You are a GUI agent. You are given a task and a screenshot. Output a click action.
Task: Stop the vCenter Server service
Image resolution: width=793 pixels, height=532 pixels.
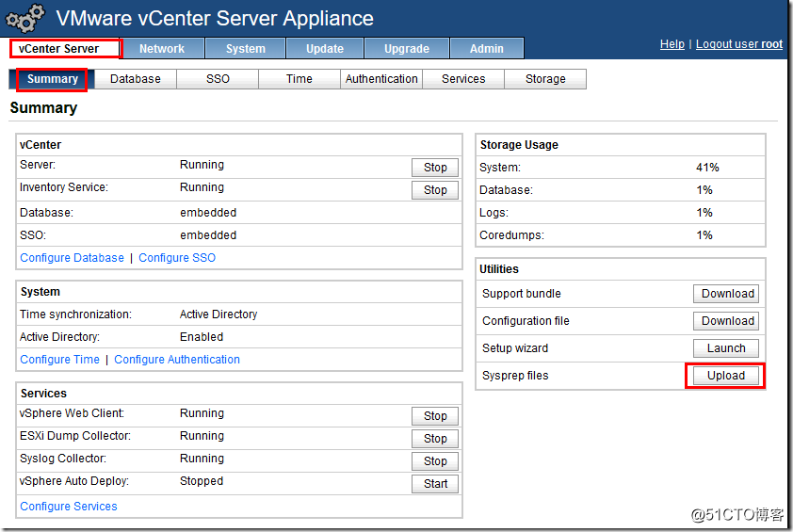[435, 168]
